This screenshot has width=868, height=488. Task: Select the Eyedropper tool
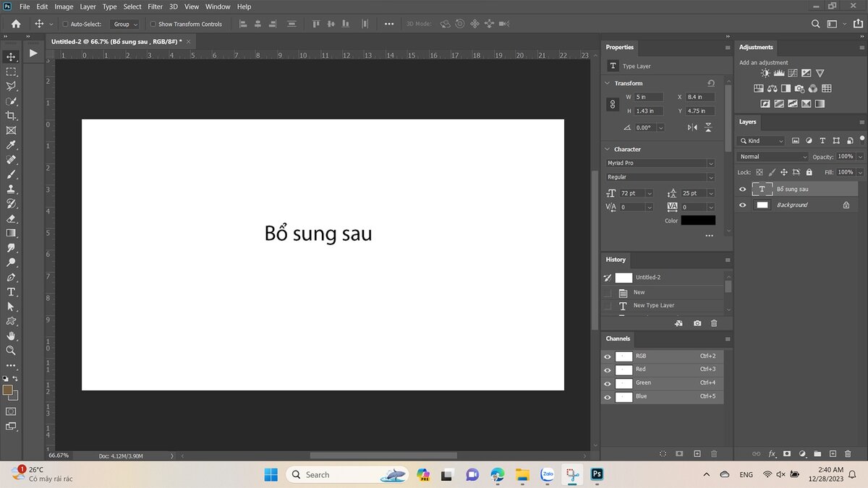(x=11, y=145)
